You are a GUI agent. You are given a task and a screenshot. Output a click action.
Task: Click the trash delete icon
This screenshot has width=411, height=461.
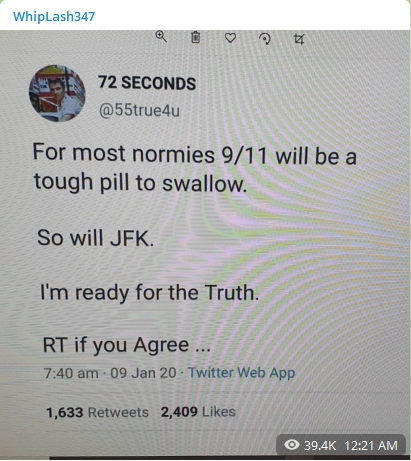click(x=196, y=37)
